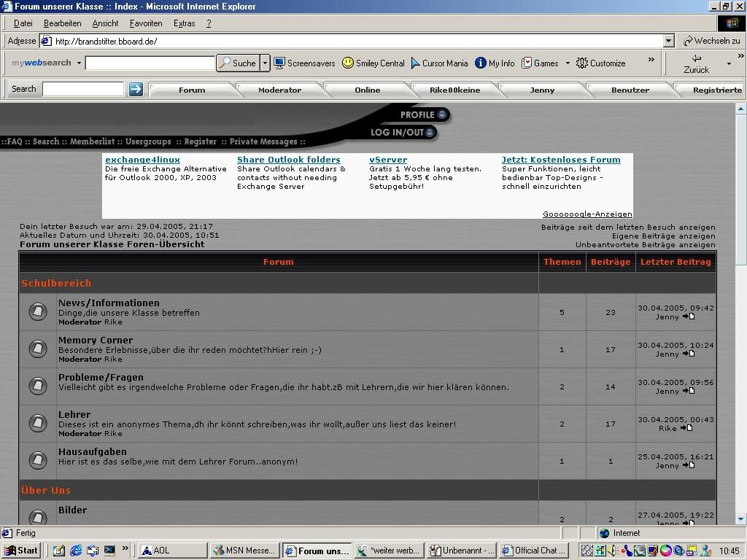Click News/Informationen forum status icon
Viewport: 747px width, 560px height.
[38, 312]
